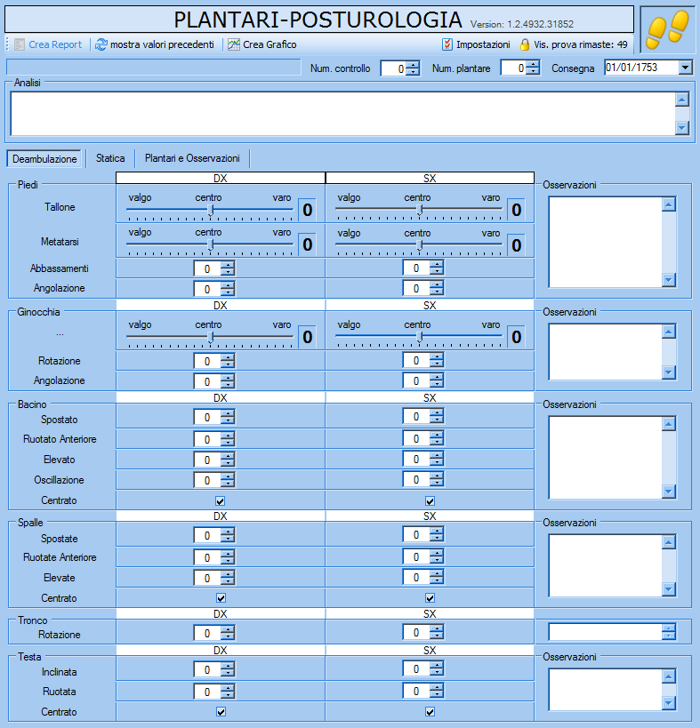Image resolution: width=700 pixels, height=728 pixels.
Task: Click Bacino Elevato DX spinner
Action: 214,460
